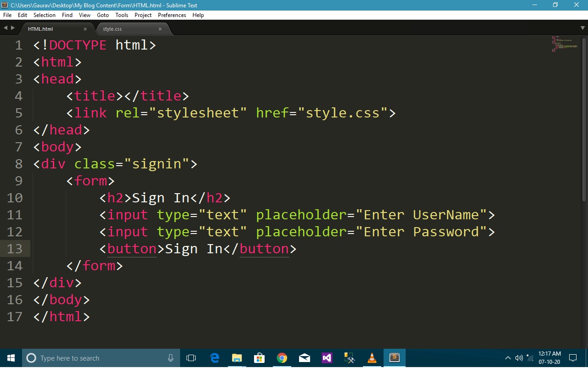
Task: Click the taskbar search field
Action: tap(92, 358)
